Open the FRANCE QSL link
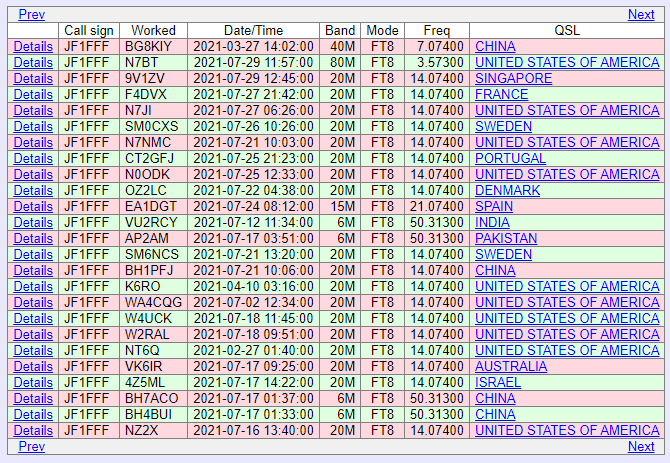The image size is (670, 463). (x=502, y=94)
